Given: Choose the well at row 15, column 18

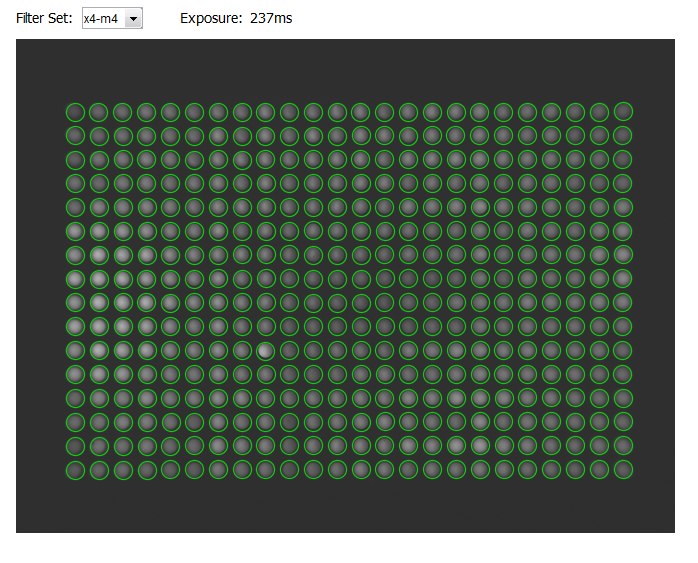Looking at the screenshot, I should pyautogui.click(x=480, y=445).
